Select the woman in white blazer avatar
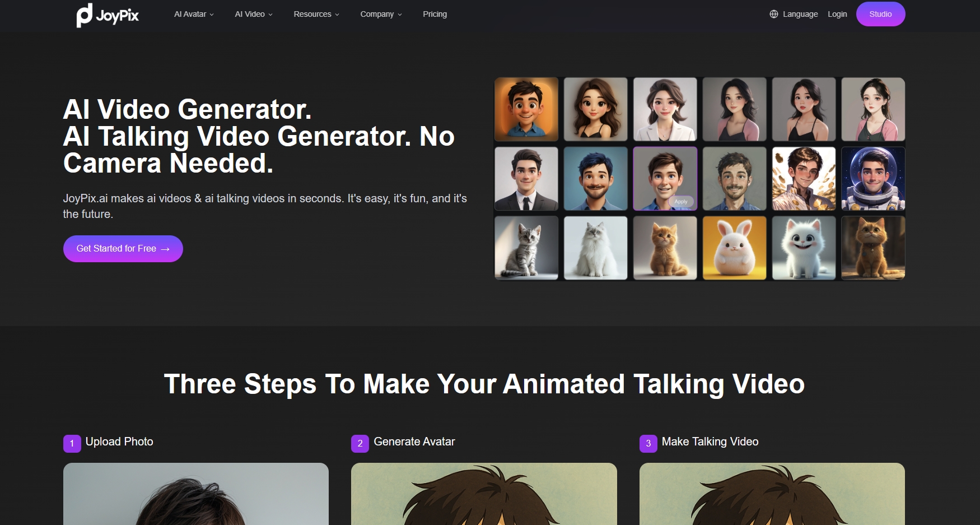The image size is (980, 525). (665, 109)
